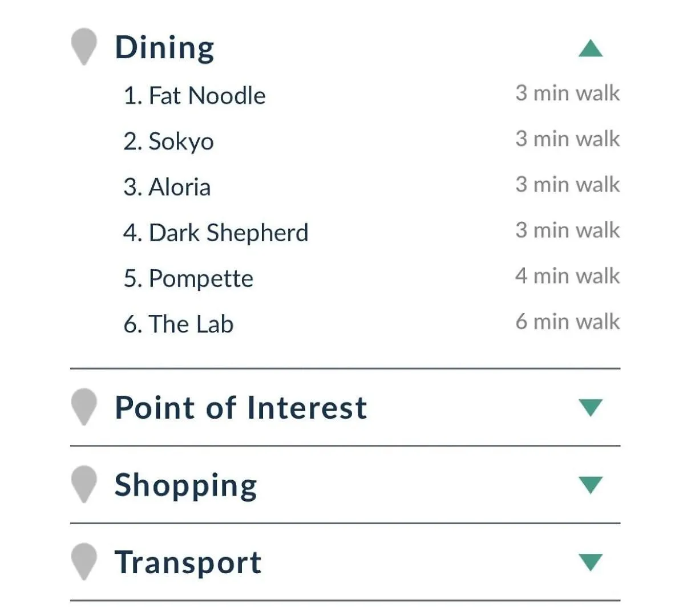This screenshot has width=691, height=616.
Task: Open the Fat Noodle listing
Action: pyautogui.click(x=195, y=95)
